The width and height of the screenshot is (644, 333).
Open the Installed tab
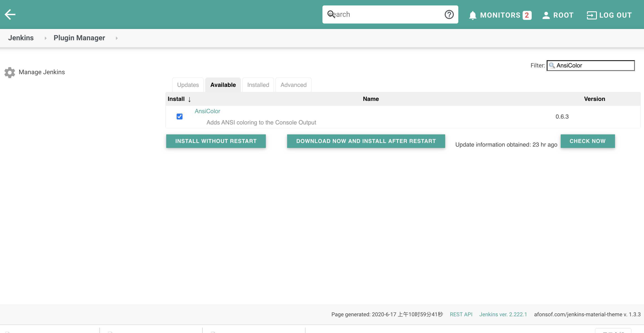pos(258,85)
